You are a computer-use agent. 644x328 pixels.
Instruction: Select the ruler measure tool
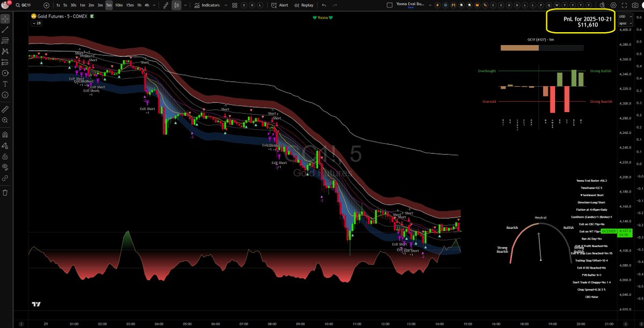point(5,110)
